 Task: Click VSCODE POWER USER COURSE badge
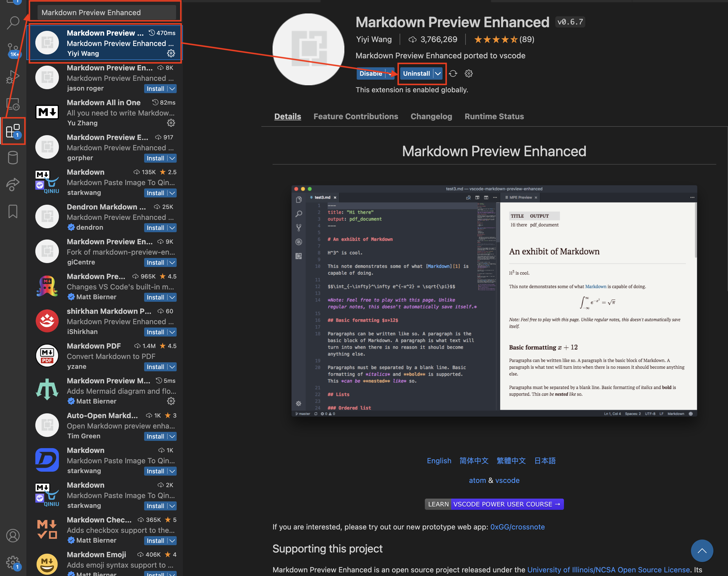pyautogui.click(x=494, y=504)
